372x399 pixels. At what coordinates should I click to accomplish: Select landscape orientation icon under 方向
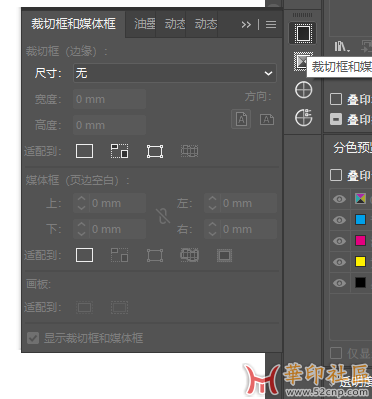[267, 119]
